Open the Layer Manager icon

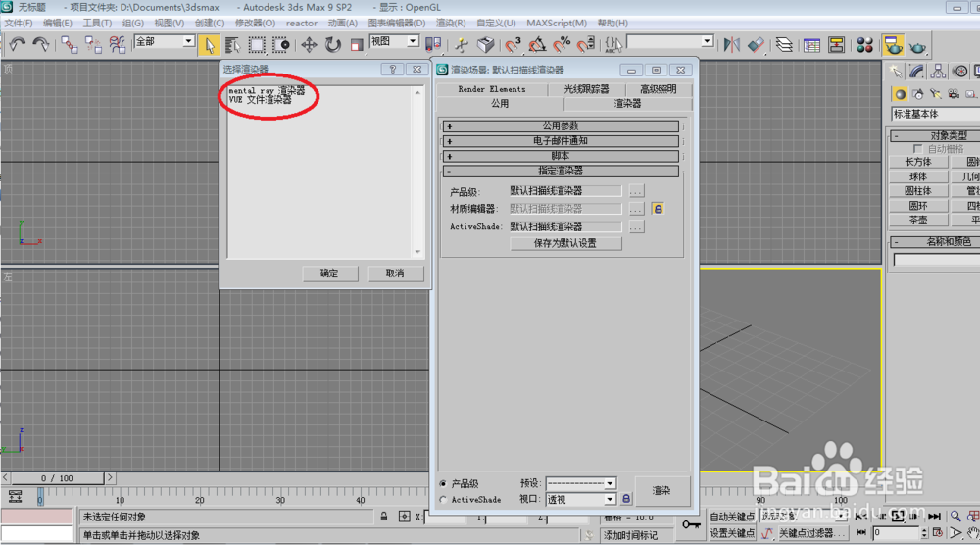coord(784,45)
